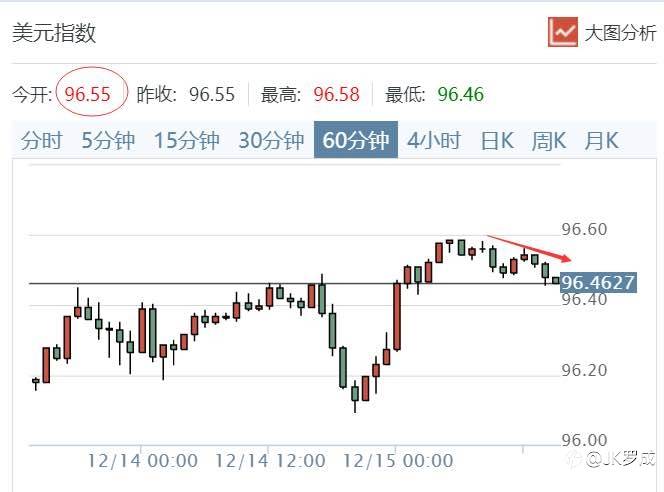This screenshot has width=664, height=492.
Task: Click the 美元指数 title text
Action: [54, 32]
